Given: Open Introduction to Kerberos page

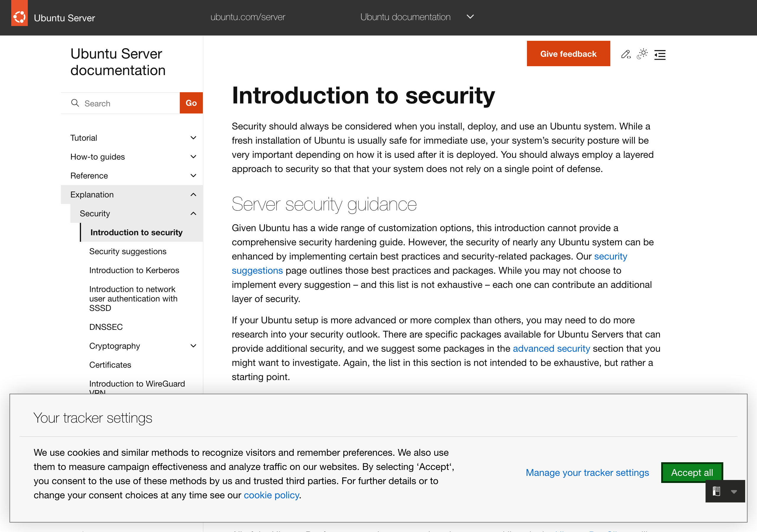Looking at the screenshot, I should pos(134,270).
